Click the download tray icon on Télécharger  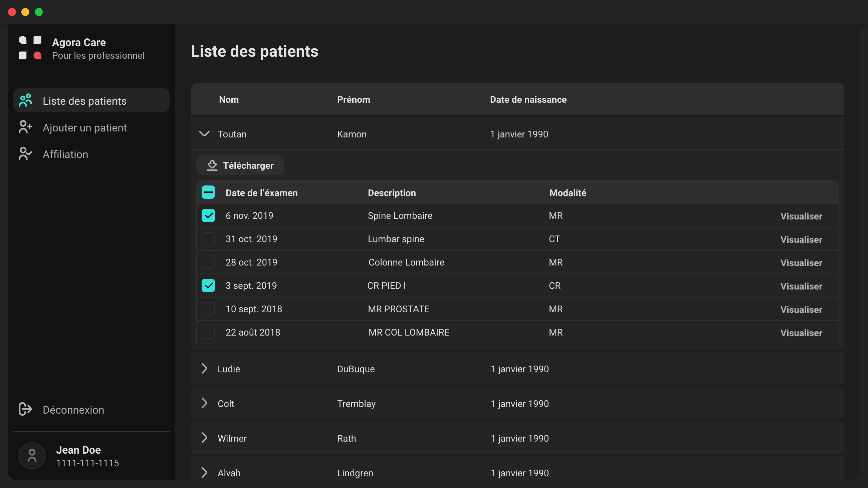(212, 165)
